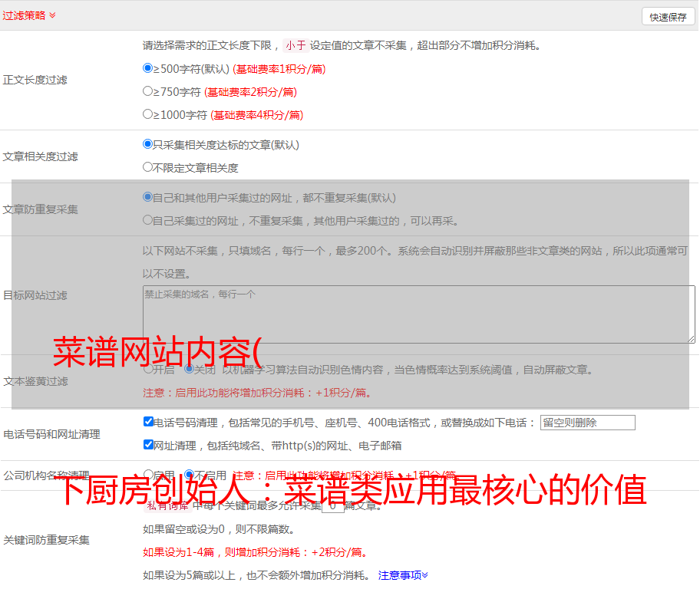Click 如果设为1-4篇 red warning text
This screenshot has width=700, height=589.
click(256, 552)
